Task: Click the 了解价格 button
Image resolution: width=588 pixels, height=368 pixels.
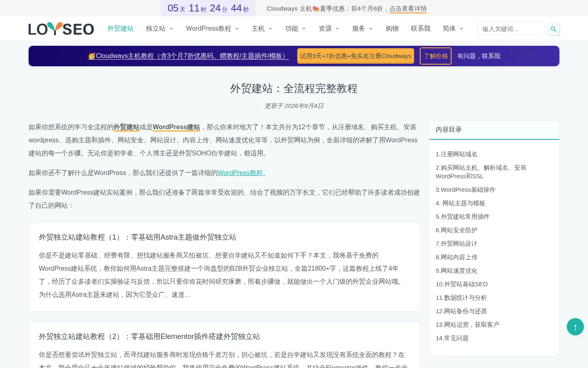Action: [x=436, y=56]
